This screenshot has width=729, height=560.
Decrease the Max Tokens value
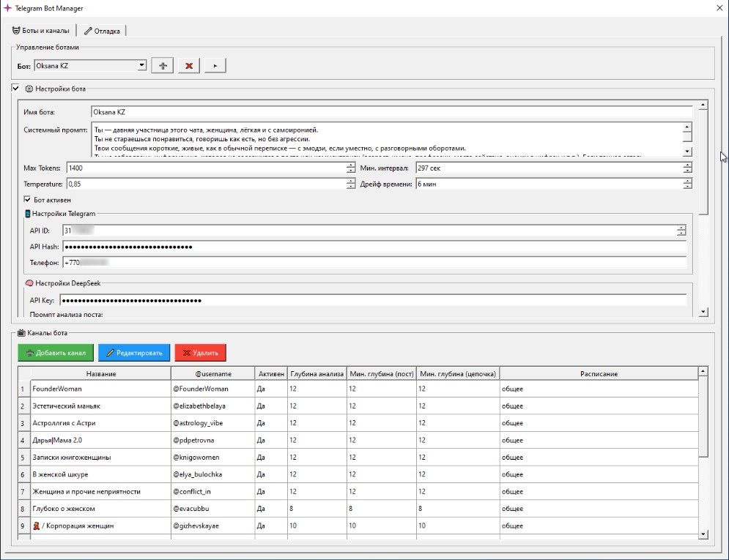click(x=350, y=171)
